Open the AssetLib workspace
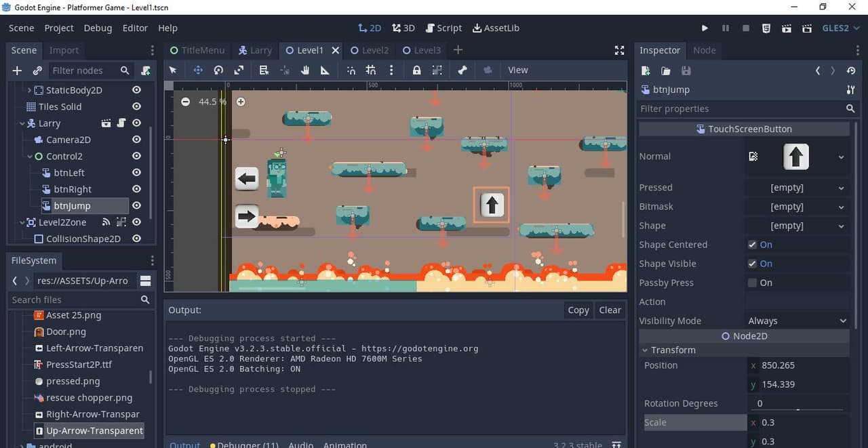Screen dimensions: 868x448 tap(496, 28)
